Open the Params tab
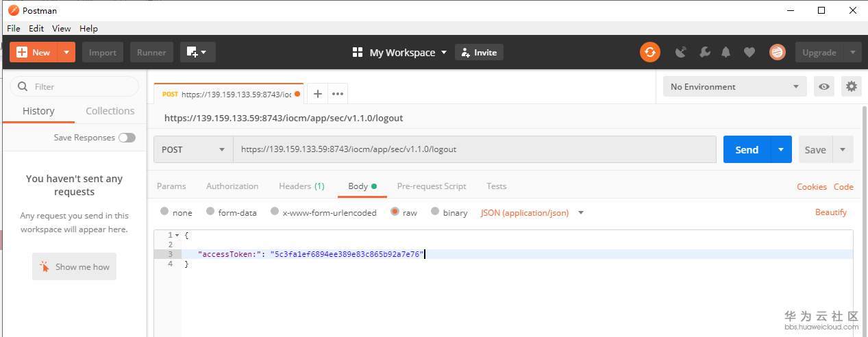Image resolution: width=868 pixels, height=337 pixels. (171, 186)
